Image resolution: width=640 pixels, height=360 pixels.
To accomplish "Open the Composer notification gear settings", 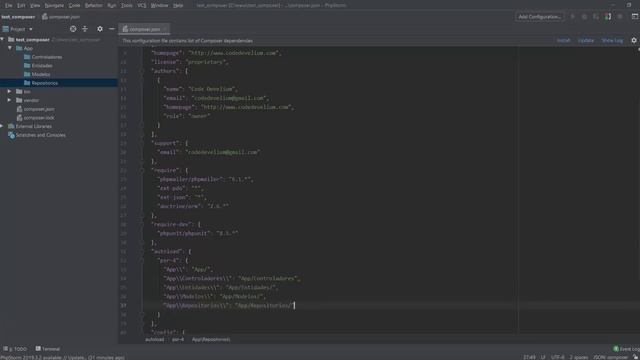I will [x=634, y=40].
